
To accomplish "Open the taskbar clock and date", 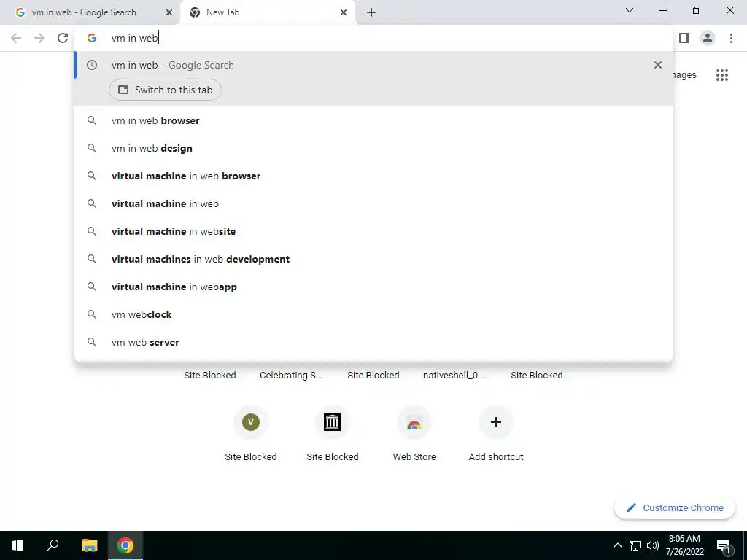I will coord(684,545).
